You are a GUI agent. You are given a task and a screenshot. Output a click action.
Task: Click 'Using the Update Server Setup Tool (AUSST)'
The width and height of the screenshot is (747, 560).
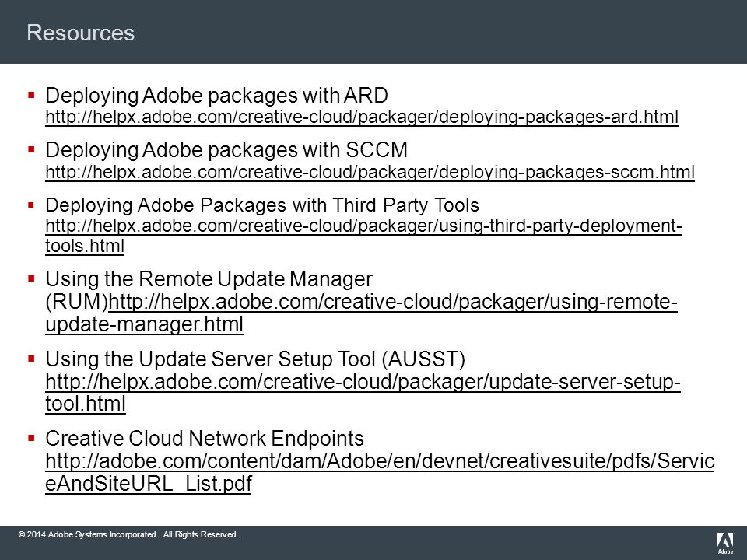pos(255,359)
